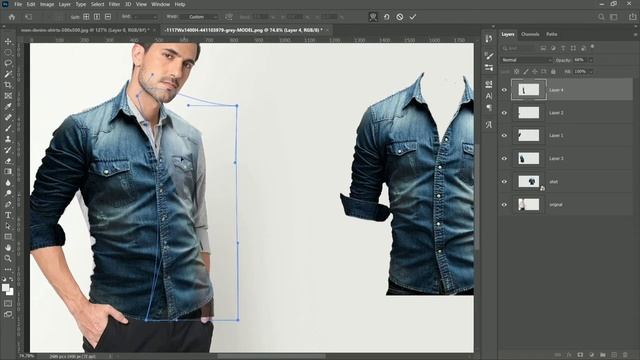This screenshot has height=360, width=640.
Task: Toggle Quick Mask mode button
Action: (x=8, y=303)
